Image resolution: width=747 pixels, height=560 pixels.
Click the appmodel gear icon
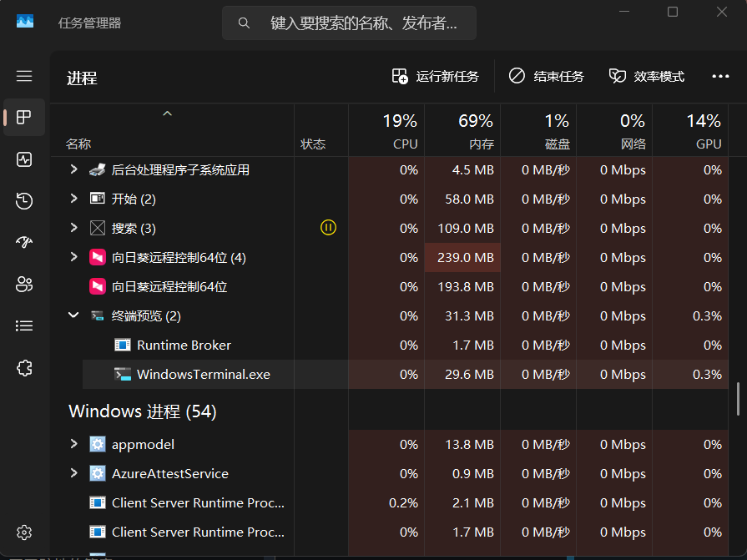click(x=97, y=444)
